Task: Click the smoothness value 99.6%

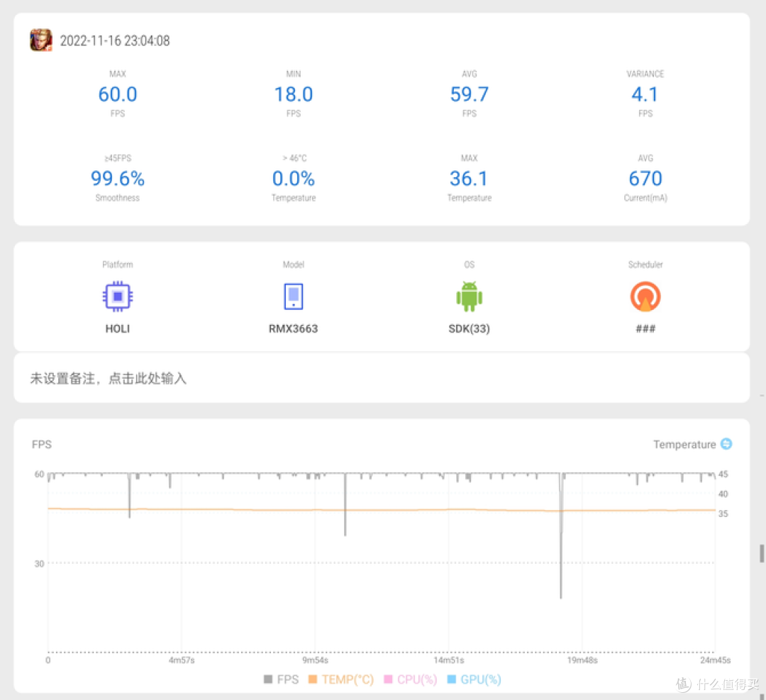Action: (118, 178)
